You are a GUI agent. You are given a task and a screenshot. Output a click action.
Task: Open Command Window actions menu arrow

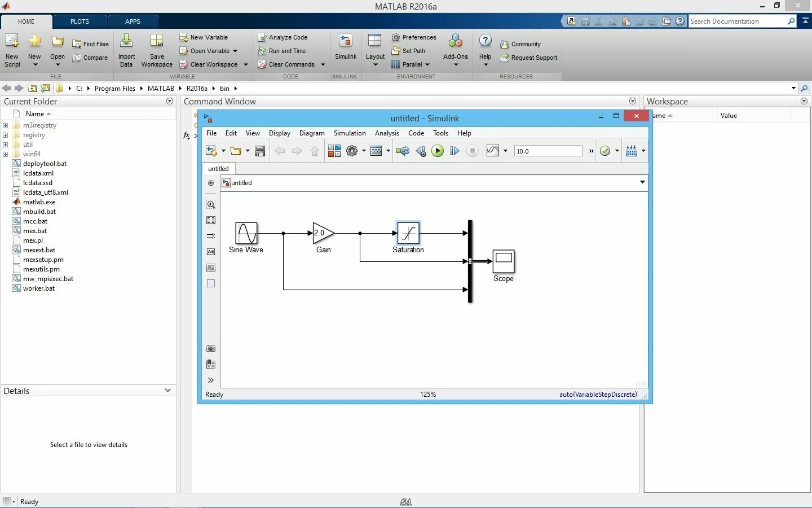point(633,101)
